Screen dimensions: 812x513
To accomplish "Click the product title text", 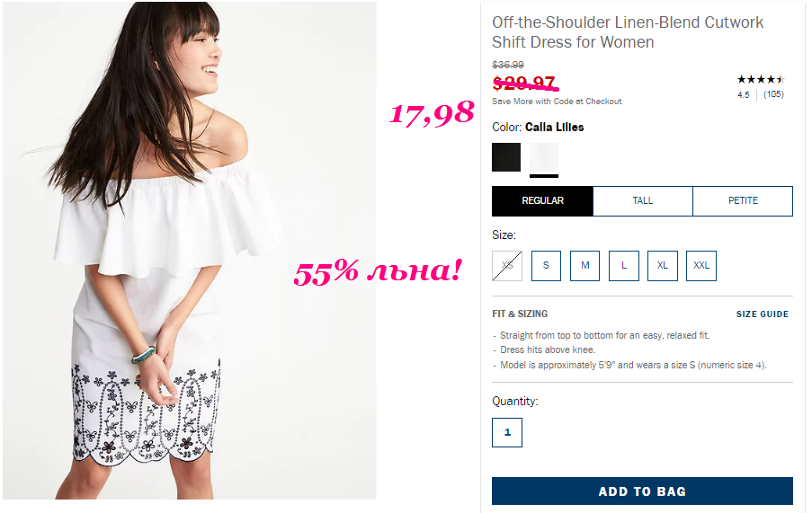I will point(627,32).
